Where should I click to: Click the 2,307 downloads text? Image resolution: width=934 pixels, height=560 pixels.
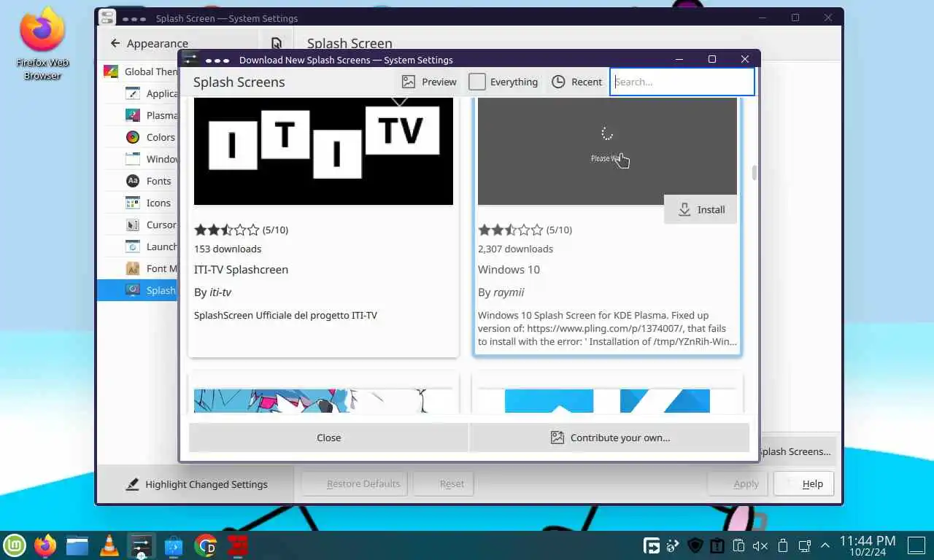[515, 249]
